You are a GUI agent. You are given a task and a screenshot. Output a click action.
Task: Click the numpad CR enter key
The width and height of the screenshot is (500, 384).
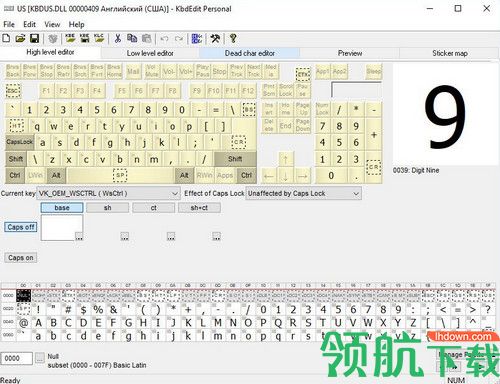click(373, 167)
